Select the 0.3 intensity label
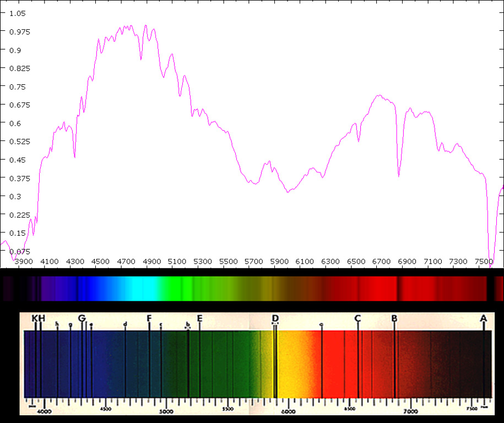 pos(15,197)
